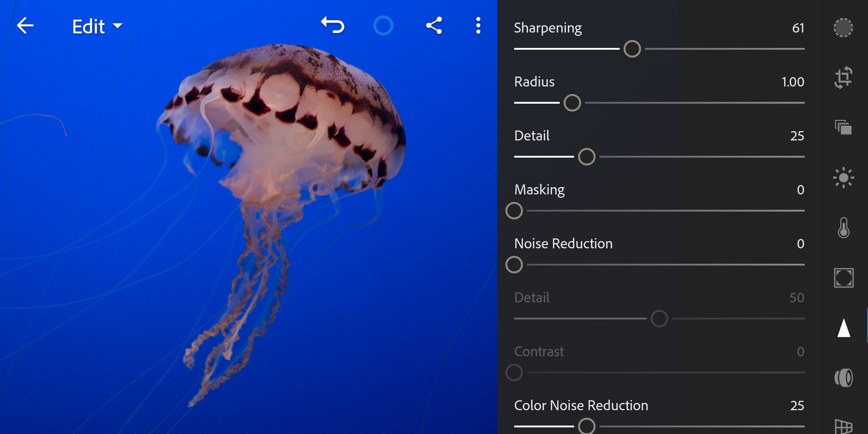Undo the last edit
The width and height of the screenshot is (868, 434).
tap(332, 26)
